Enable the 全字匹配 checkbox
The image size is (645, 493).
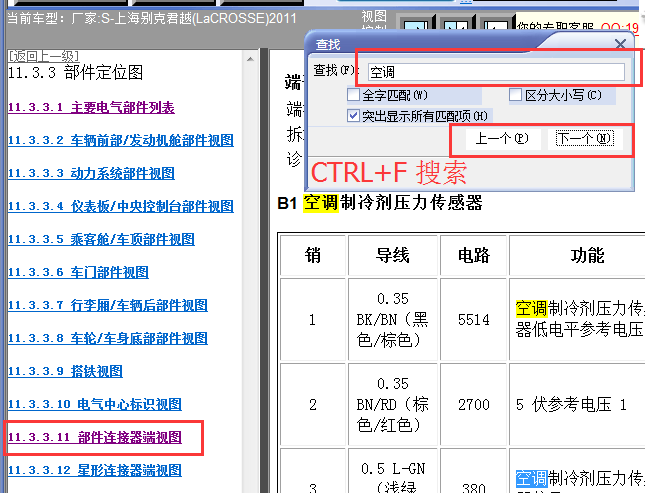tap(353, 95)
